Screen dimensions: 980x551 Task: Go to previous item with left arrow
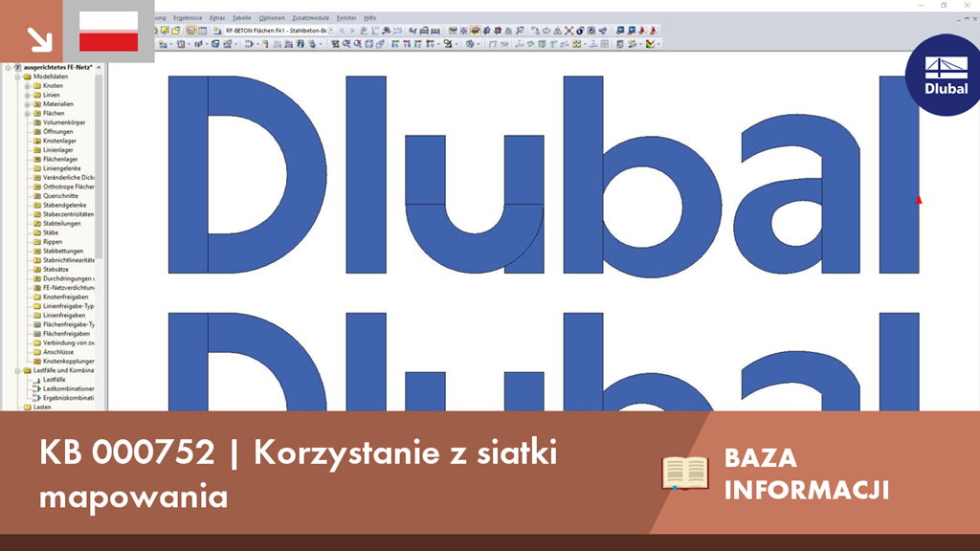[x=342, y=31]
